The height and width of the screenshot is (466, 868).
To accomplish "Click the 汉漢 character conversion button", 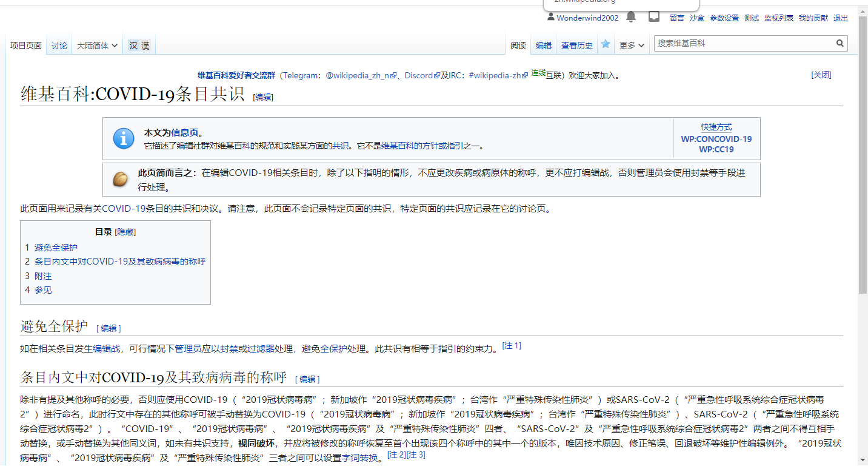I will pos(139,46).
